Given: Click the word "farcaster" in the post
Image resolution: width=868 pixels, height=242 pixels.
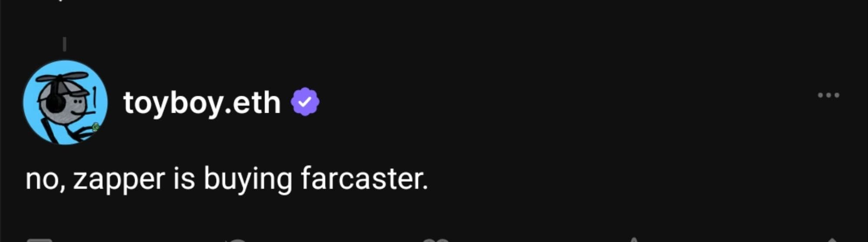Looking at the screenshot, I should [361, 179].
